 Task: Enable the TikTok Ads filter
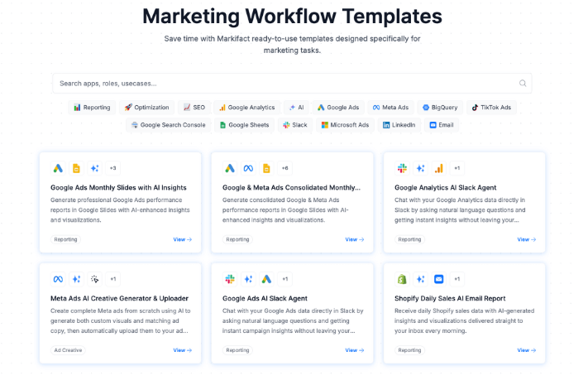491,107
